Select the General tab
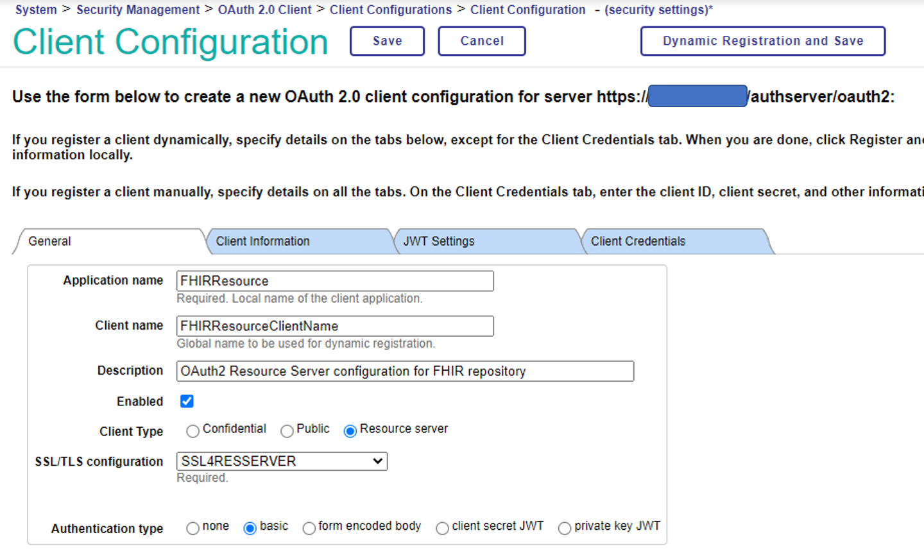 (x=50, y=241)
